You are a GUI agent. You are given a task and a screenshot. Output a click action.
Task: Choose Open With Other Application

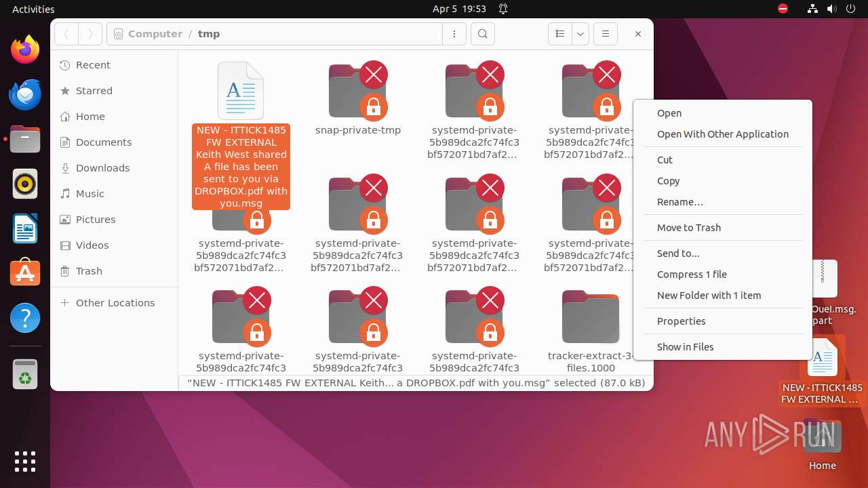click(723, 134)
